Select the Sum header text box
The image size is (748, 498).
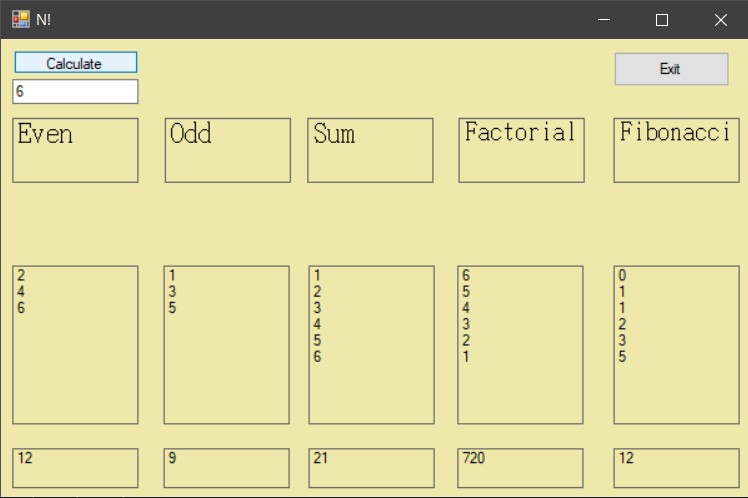(370, 150)
